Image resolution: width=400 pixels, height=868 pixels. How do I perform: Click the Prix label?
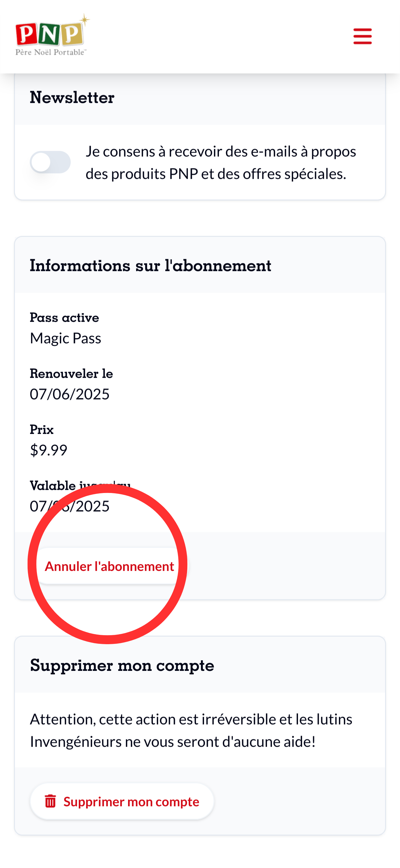[42, 429]
